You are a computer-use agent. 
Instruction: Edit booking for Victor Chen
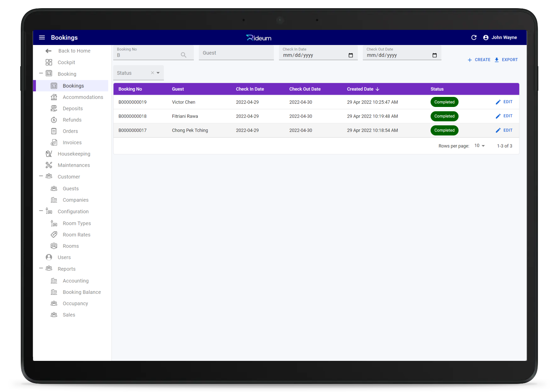[504, 102]
